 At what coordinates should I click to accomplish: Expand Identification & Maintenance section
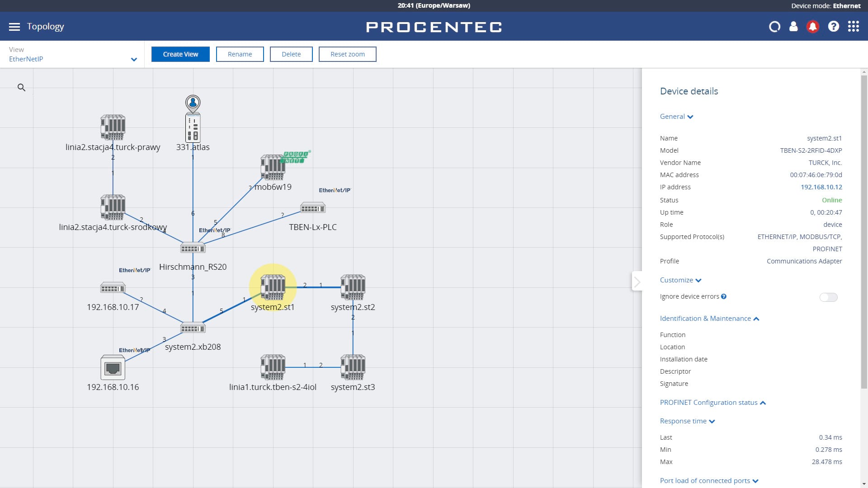(709, 319)
